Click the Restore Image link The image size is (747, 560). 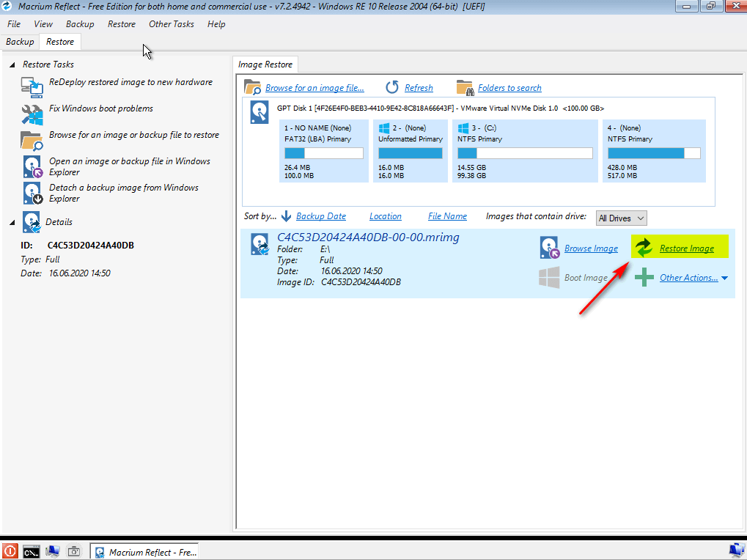(686, 248)
